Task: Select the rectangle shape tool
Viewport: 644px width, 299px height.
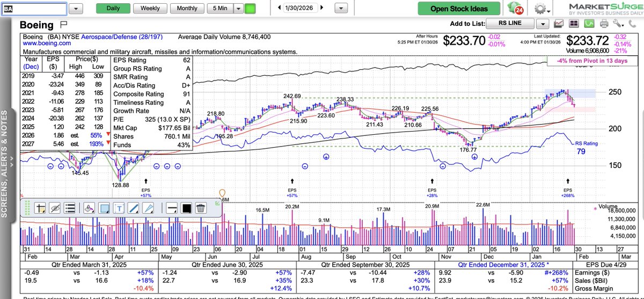Action: click(104, 209)
